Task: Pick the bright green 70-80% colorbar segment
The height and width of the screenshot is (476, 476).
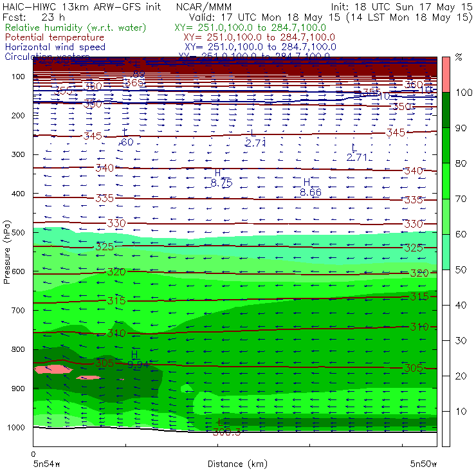Action: (446, 181)
